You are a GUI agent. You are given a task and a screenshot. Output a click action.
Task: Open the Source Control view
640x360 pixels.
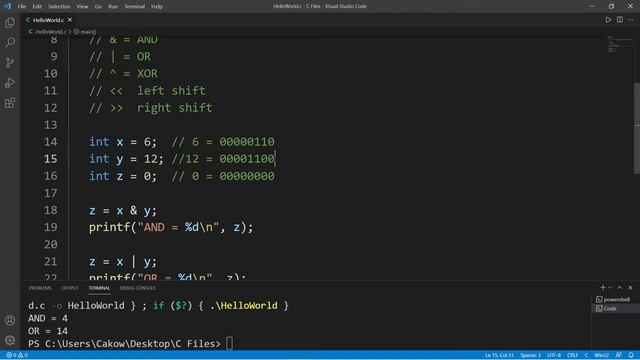(x=10, y=62)
